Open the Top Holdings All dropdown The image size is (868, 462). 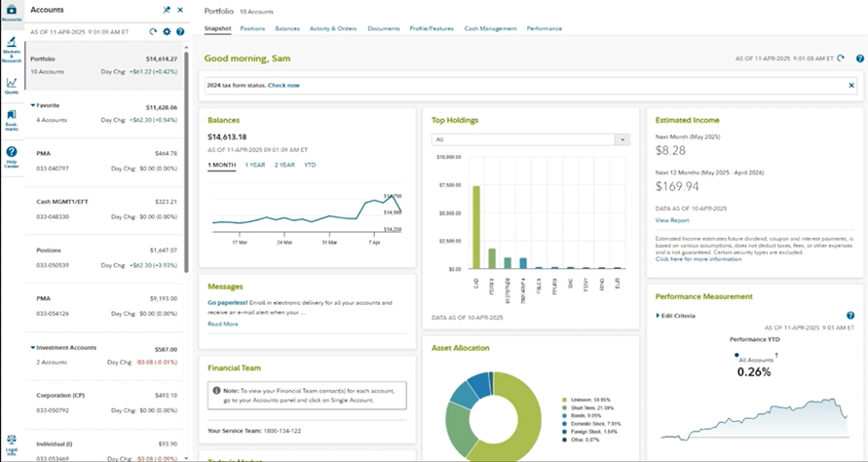531,139
